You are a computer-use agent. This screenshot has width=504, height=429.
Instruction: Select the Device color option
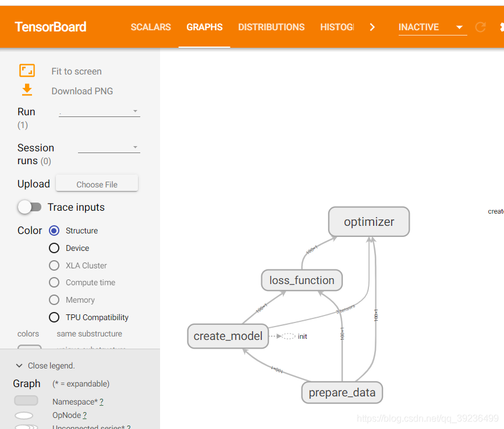54,248
